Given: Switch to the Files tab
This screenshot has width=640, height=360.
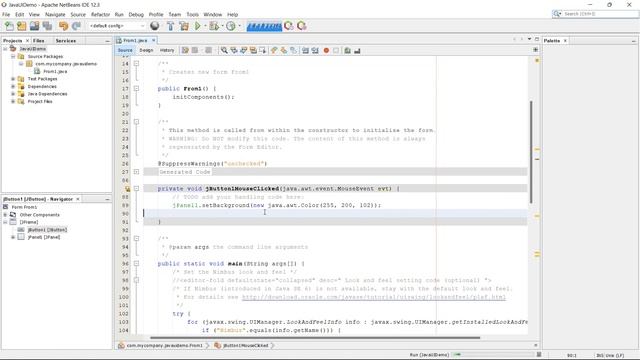Looking at the screenshot, I should 39,41.
